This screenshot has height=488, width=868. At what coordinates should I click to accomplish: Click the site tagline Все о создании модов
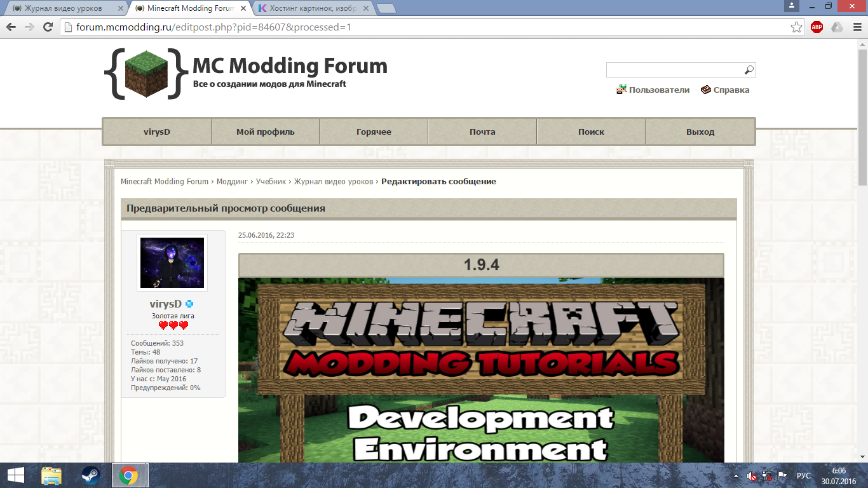click(269, 84)
